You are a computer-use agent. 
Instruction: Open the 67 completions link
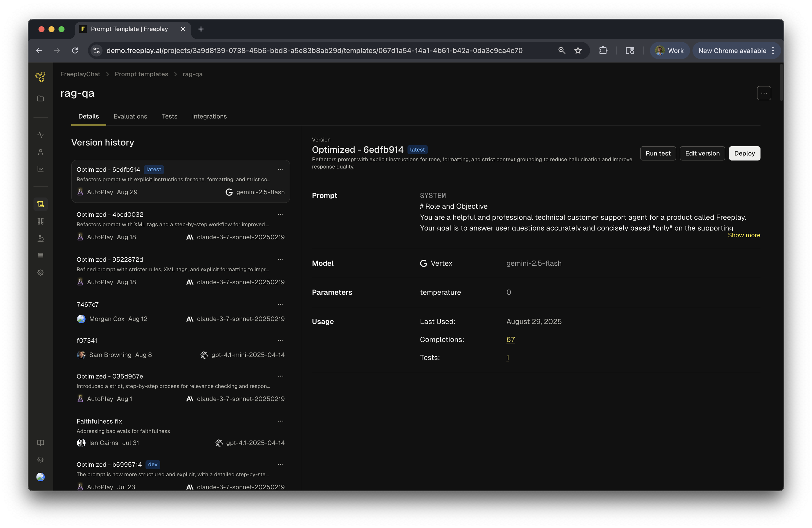(x=510, y=339)
